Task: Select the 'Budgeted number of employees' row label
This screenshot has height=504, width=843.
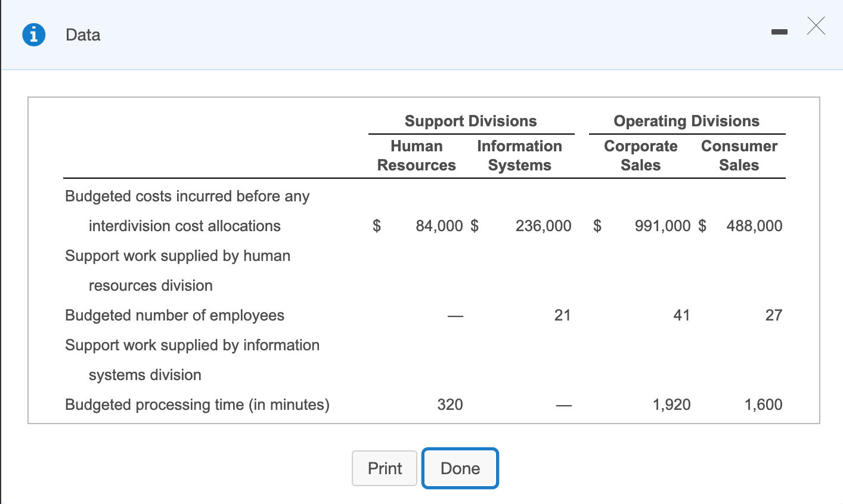Action: (175, 316)
